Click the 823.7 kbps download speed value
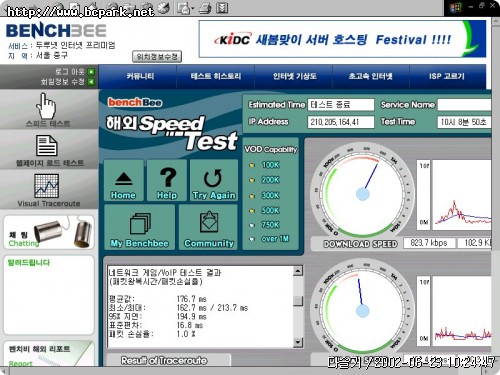Screen dimensions: 500x375 pyautogui.click(x=429, y=243)
